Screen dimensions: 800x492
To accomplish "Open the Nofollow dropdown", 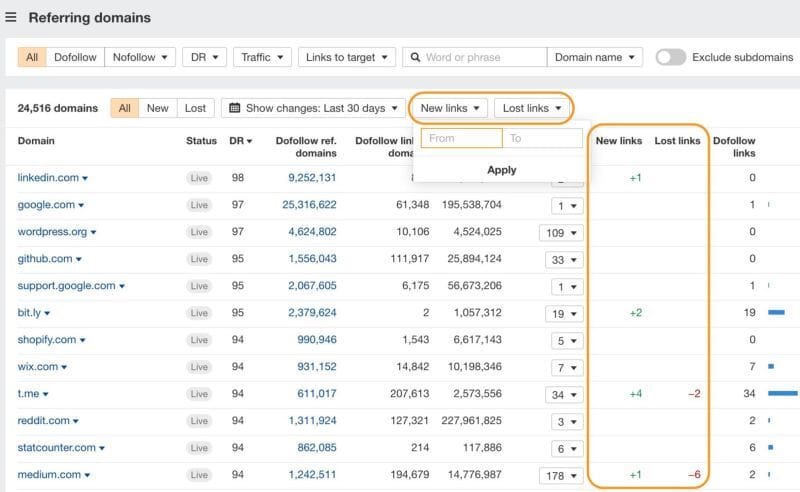I will [x=140, y=57].
